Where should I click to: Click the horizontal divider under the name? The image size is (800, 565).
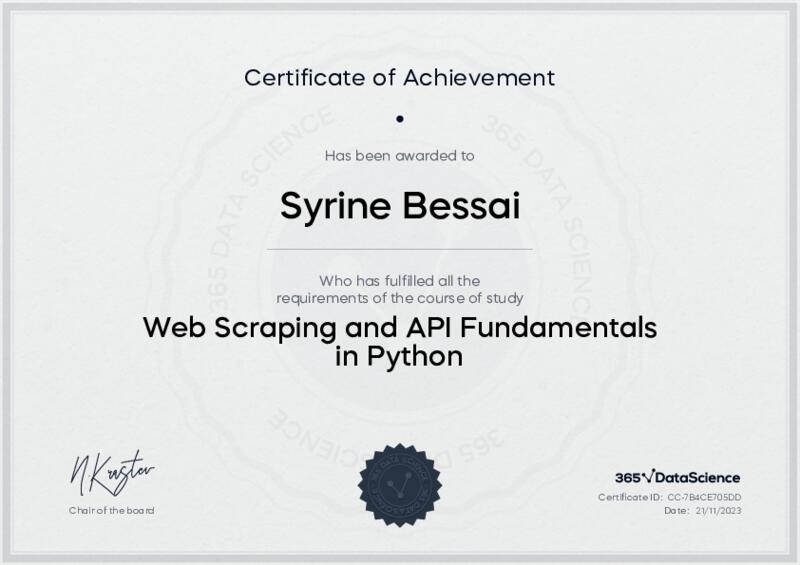(x=400, y=248)
